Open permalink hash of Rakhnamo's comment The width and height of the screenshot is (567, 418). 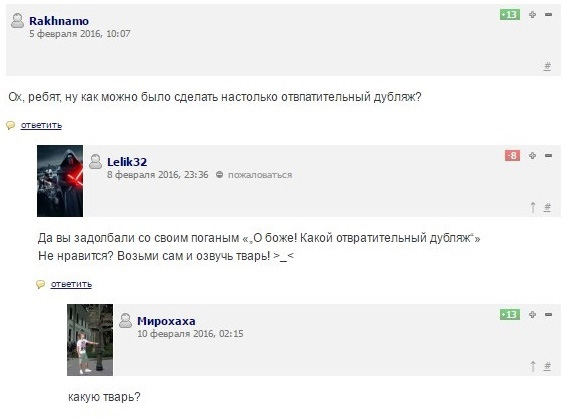click(547, 66)
